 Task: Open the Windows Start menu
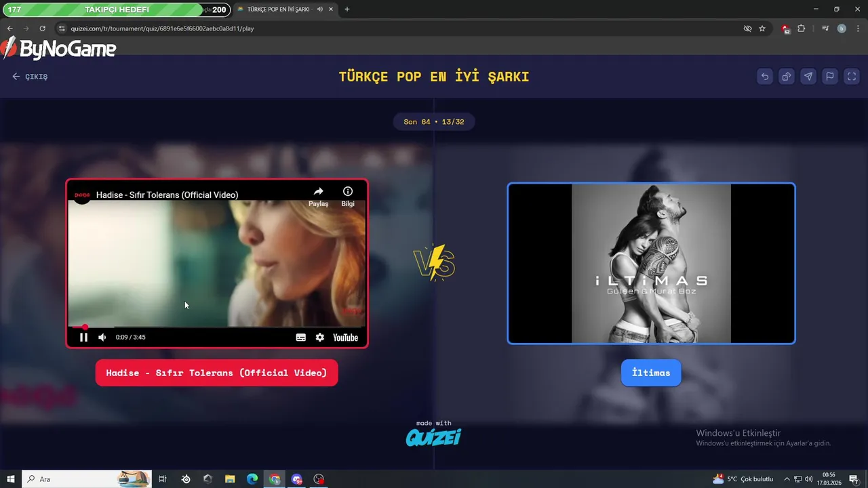11,479
